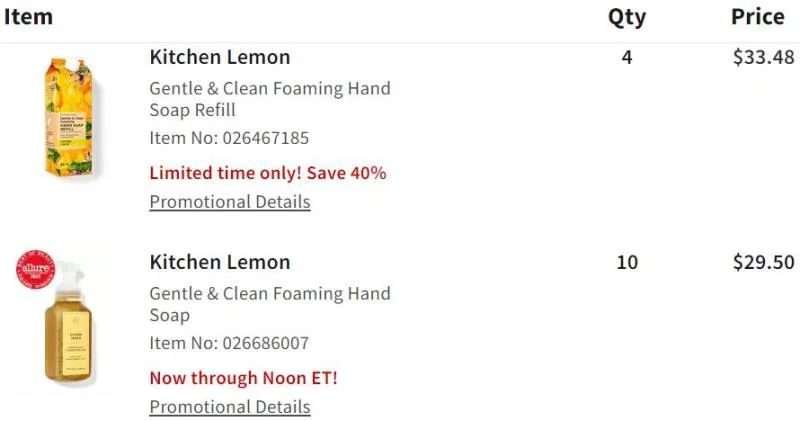Open Promotional Details under the Save 40% offer

[230, 202]
